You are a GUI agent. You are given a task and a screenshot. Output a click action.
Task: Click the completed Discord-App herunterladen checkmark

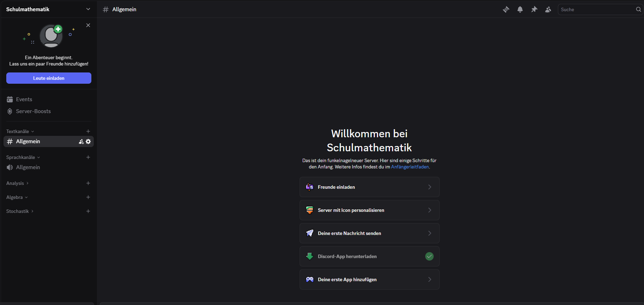pos(429,256)
